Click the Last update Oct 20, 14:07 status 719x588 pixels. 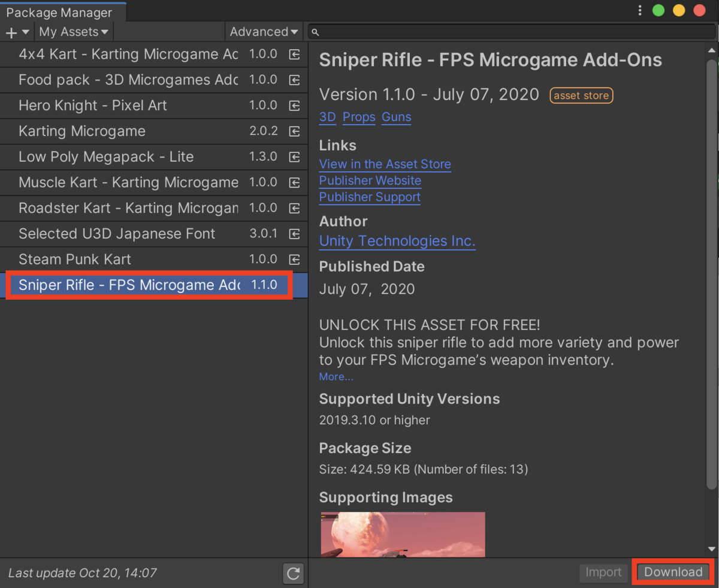click(x=83, y=573)
